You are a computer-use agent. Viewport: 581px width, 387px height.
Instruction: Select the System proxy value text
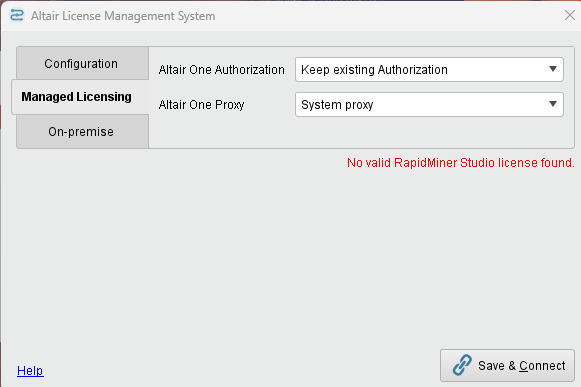[x=337, y=105]
